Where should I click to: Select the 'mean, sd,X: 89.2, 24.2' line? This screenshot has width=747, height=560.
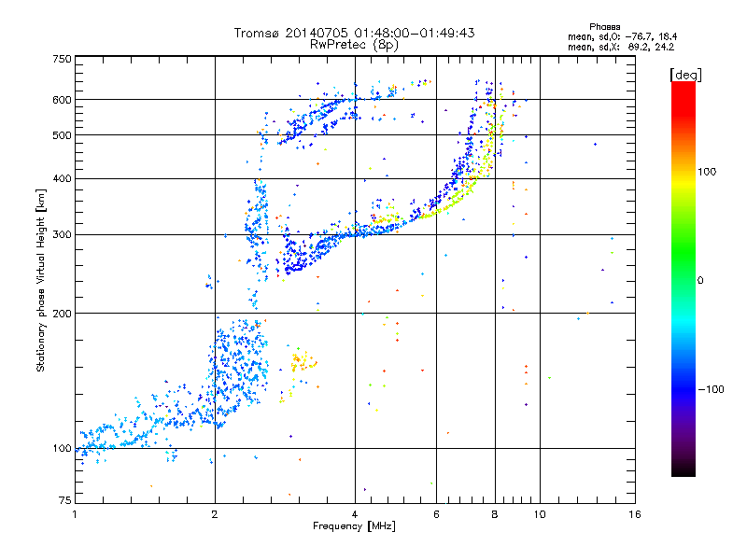tap(621, 47)
